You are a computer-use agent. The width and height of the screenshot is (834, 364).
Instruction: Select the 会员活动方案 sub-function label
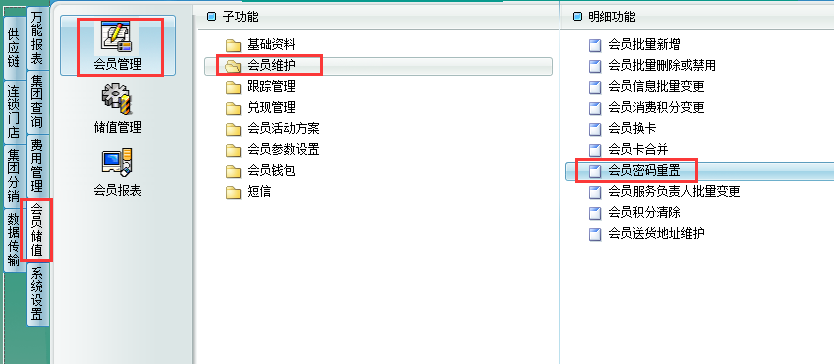pyautogui.click(x=283, y=129)
